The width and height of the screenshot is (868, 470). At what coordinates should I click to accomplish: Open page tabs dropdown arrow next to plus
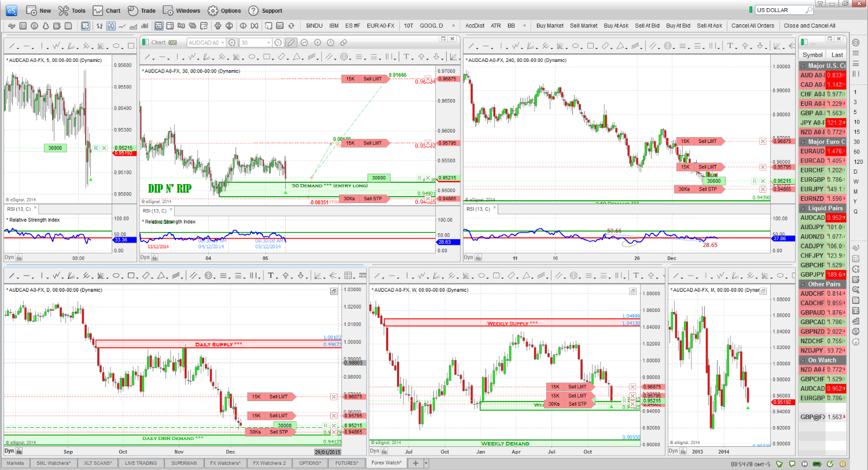[x=426, y=463]
